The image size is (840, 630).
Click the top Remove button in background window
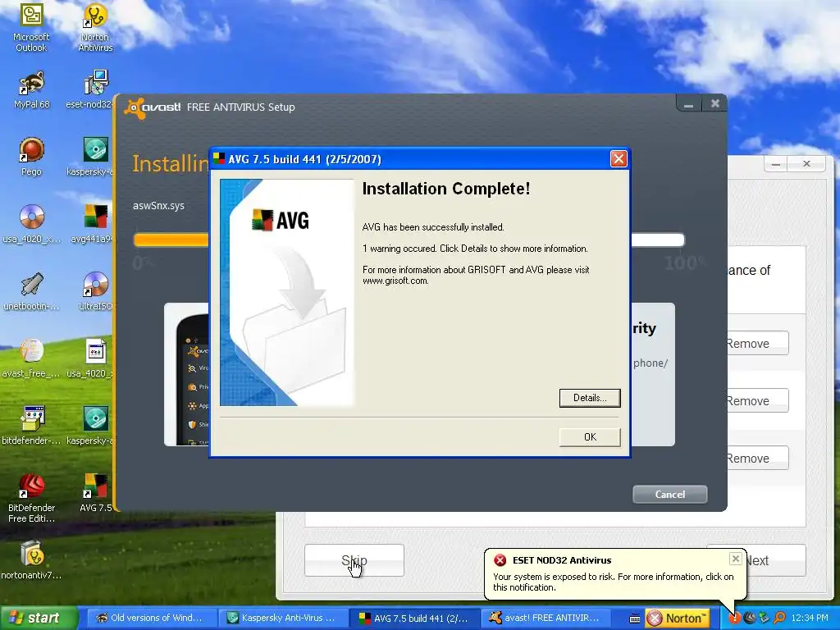[x=758, y=344]
